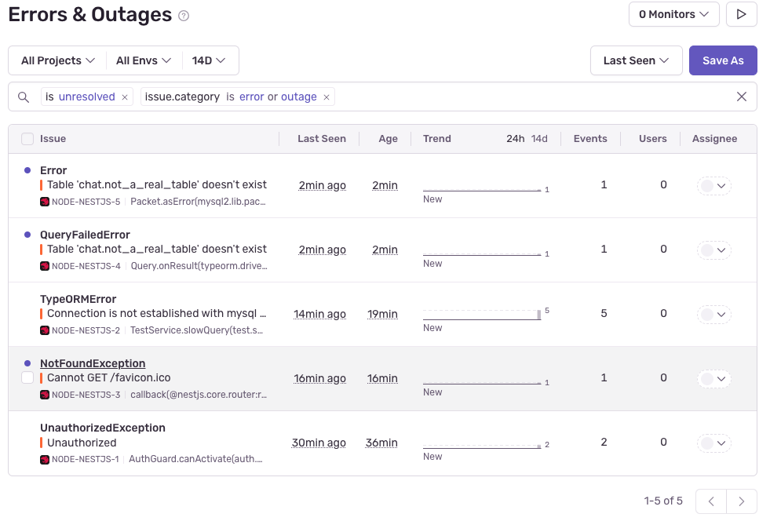The width and height of the screenshot is (770, 532).
Task: Switch the trend to 14d
Action: [x=539, y=139]
